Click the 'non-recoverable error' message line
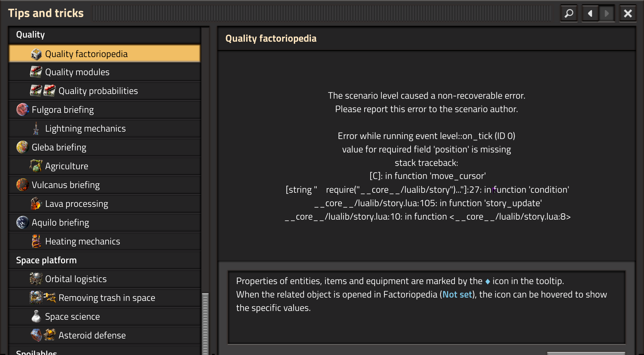Viewport: 644px width, 355px height. click(x=427, y=96)
